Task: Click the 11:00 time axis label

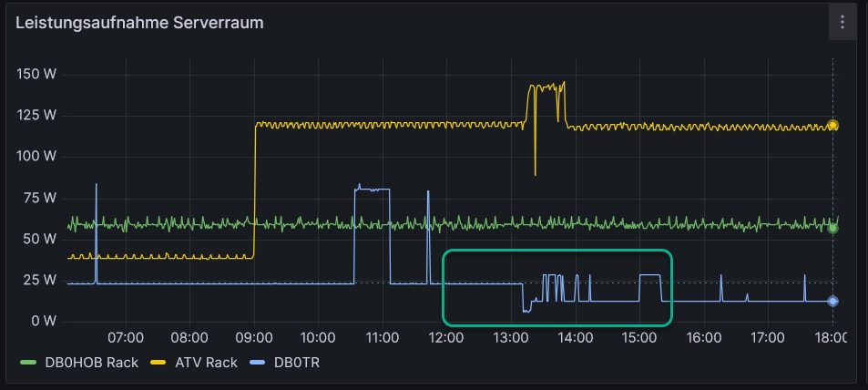Action: pyautogui.click(x=383, y=337)
